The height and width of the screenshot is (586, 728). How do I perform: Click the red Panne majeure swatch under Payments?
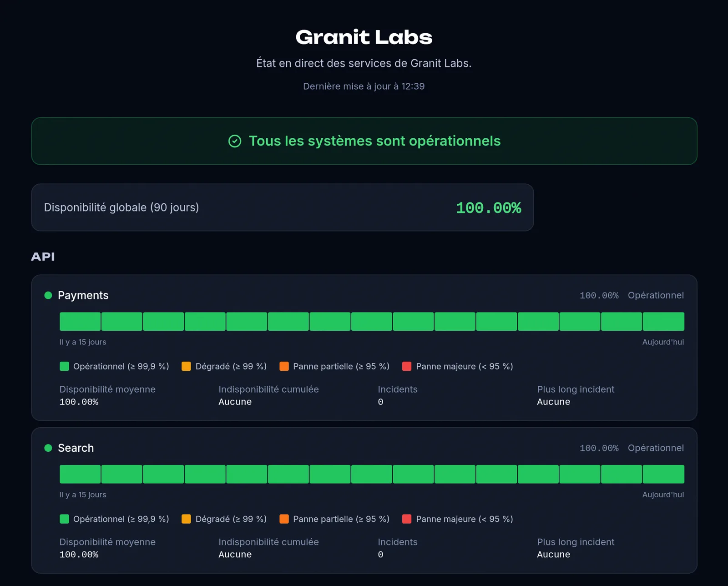tap(407, 366)
